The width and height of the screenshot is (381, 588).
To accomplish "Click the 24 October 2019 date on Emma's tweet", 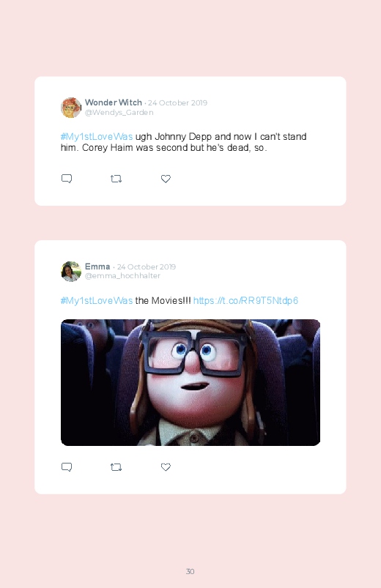I will coord(146,267).
